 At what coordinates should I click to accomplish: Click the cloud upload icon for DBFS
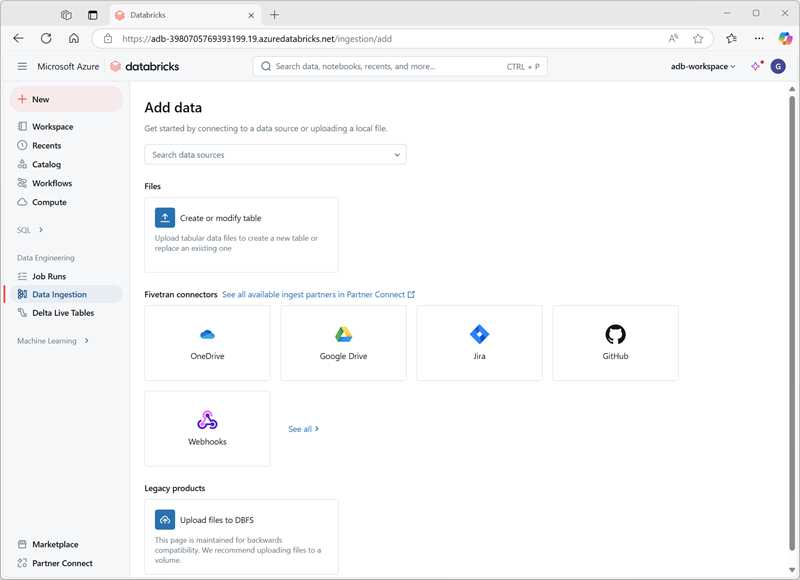point(165,520)
